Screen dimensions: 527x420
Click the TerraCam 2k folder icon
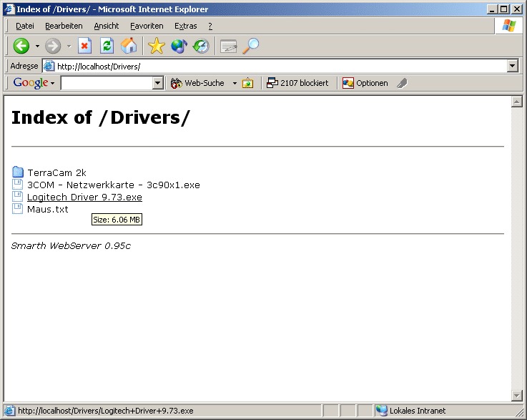[17, 172]
